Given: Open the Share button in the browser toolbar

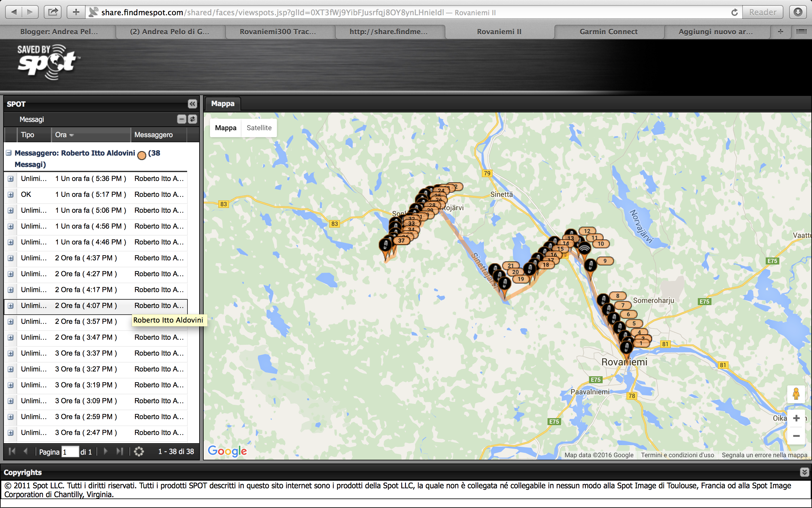Looking at the screenshot, I should tap(53, 12).
